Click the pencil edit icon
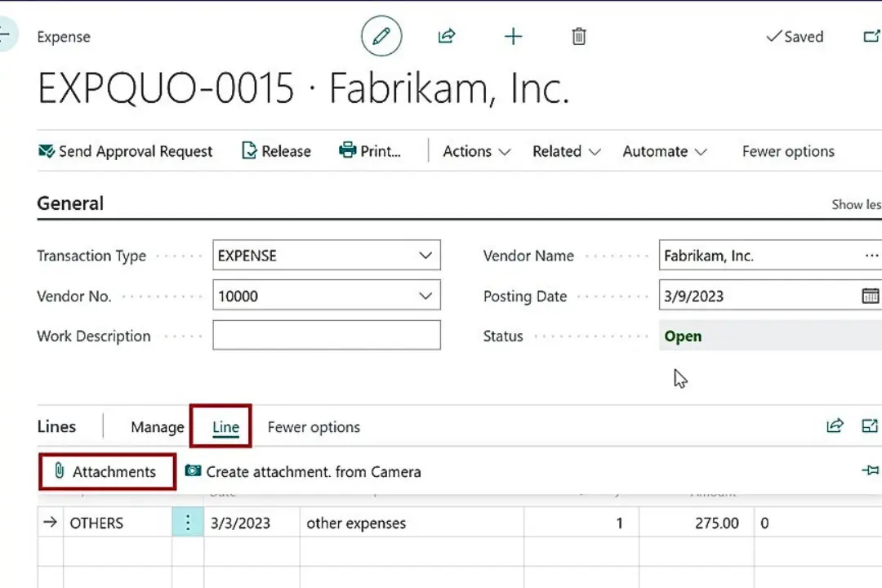Viewport: 882px width, 588px height. (381, 36)
